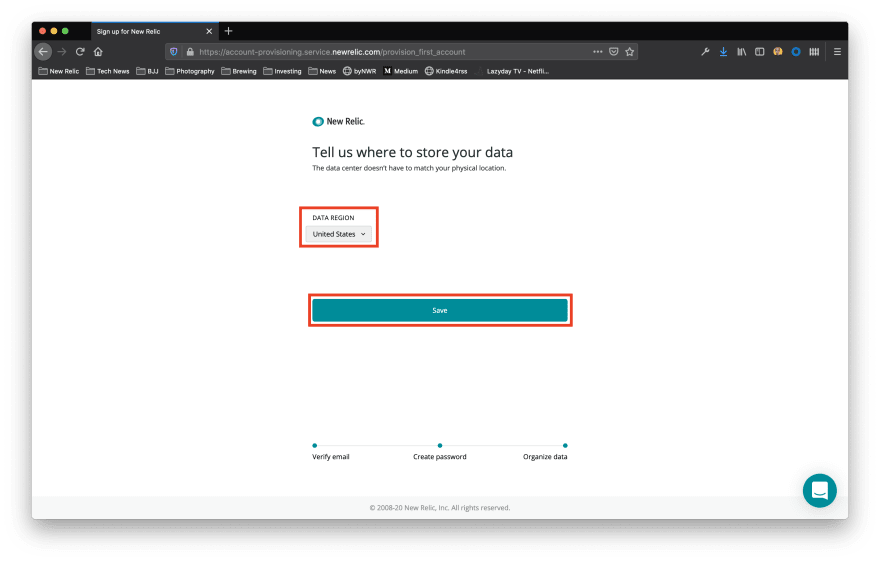Screen dimensions: 880x561
Task: Bookmark this page with the star icon
Action: point(629,52)
